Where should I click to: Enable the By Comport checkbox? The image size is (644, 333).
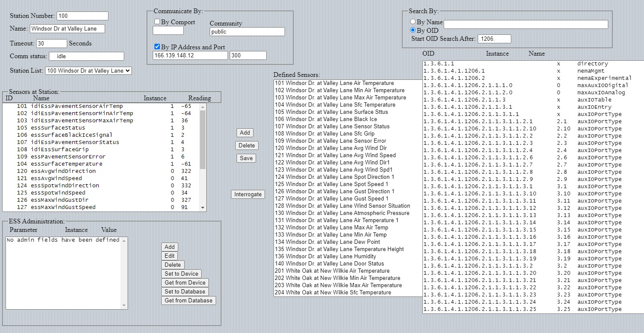tap(157, 22)
